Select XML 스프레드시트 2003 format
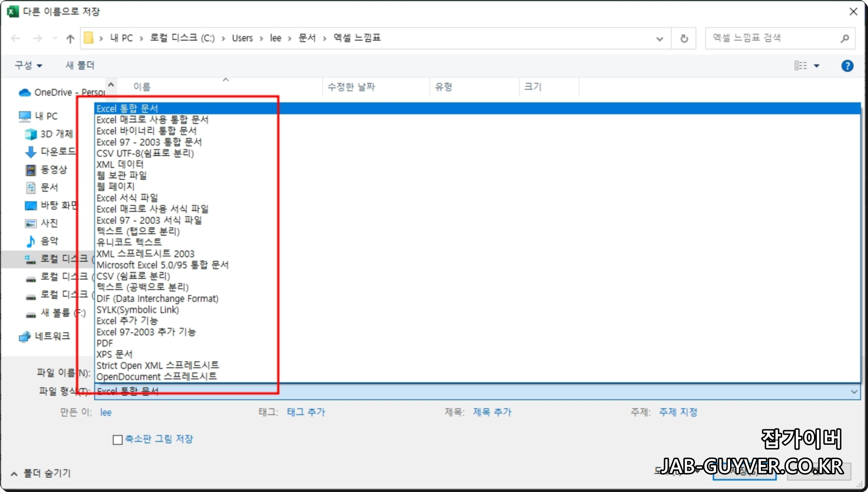The image size is (868, 492). coord(477,253)
